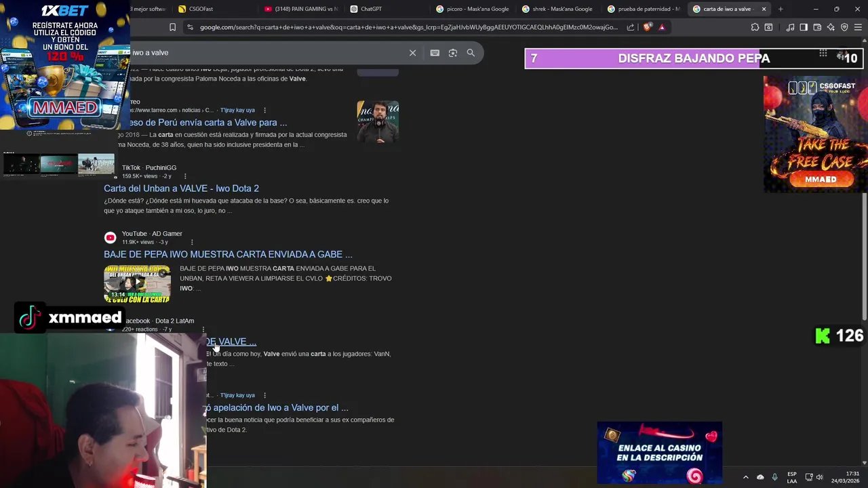Open result 'BAJE DE PEPA IWO MUESTRA CARTA ENVIADA A GABE'
868x488 pixels.
tap(228, 254)
